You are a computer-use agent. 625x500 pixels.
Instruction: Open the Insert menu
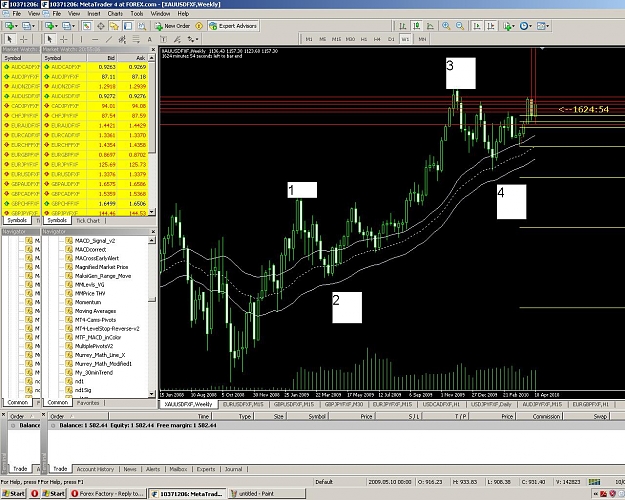pyautogui.click(x=94, y=14)
